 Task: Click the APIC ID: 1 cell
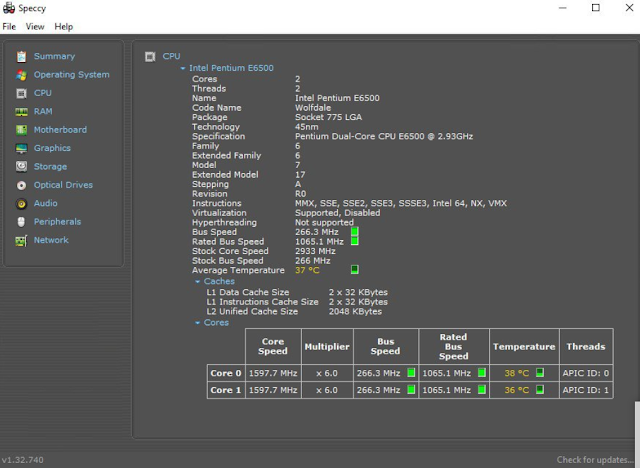tap(586, 390)
